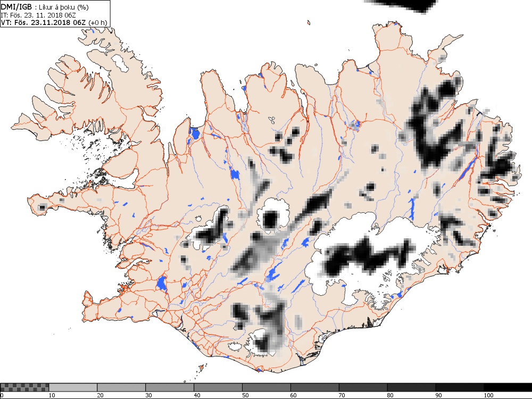Click the "VT: Fös. 23.11.2018 06Z (+0 h)" line

(54, 22)
